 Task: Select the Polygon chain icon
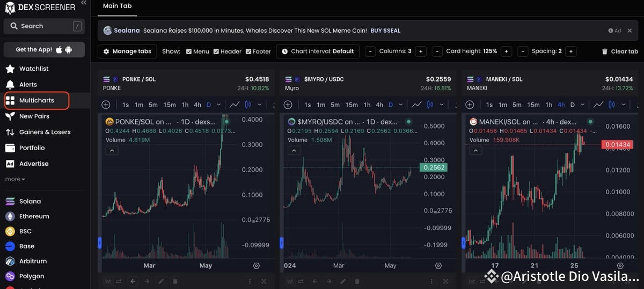(10, 277)
